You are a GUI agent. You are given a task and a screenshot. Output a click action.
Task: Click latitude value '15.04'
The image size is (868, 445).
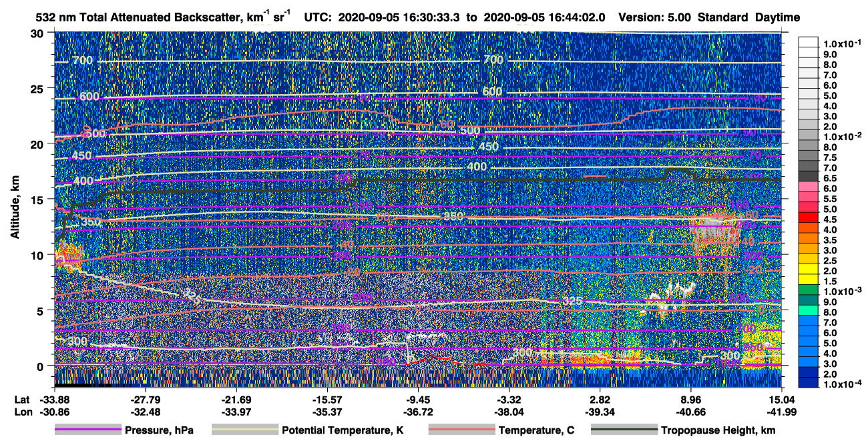[x=782, y=399]
